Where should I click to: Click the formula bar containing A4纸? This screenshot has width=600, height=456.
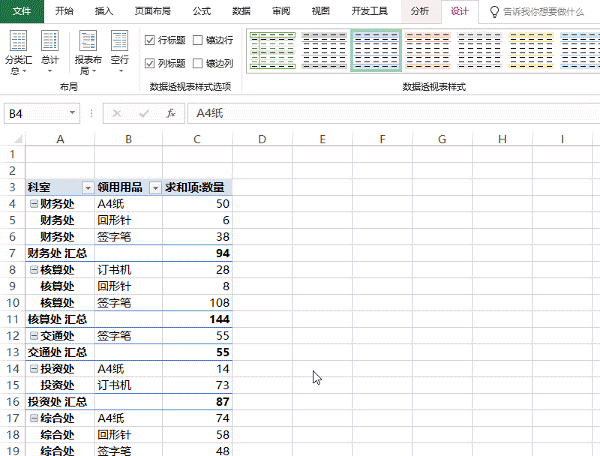click(x=393, y=113)
